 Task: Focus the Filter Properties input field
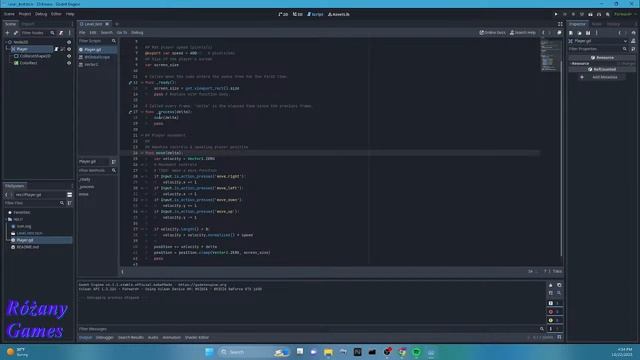tap(598, 49)
